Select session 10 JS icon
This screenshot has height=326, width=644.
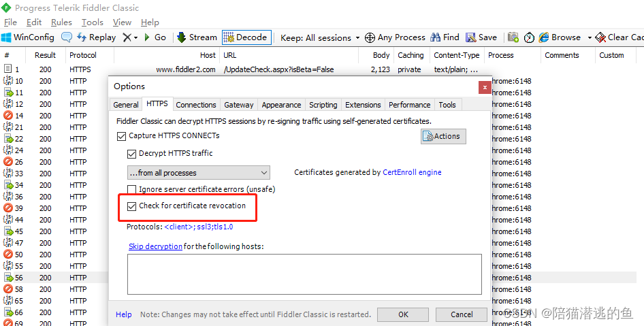7,81
